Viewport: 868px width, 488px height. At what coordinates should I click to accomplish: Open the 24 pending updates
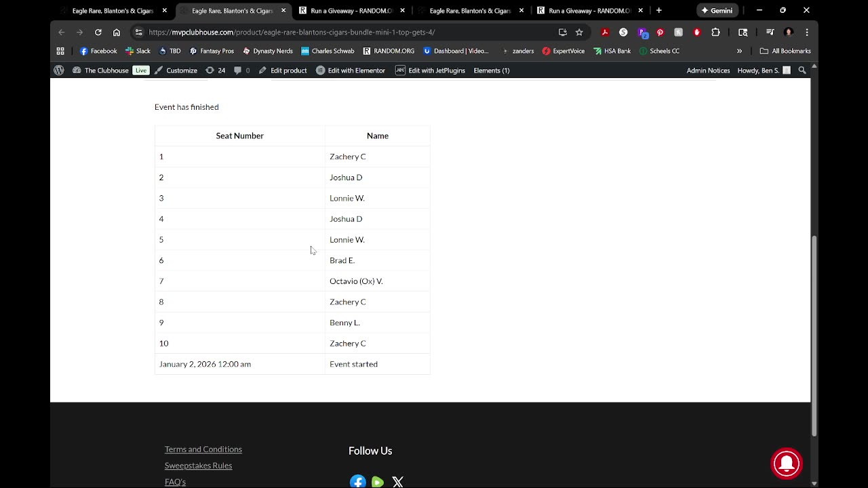tap(216, 70)
